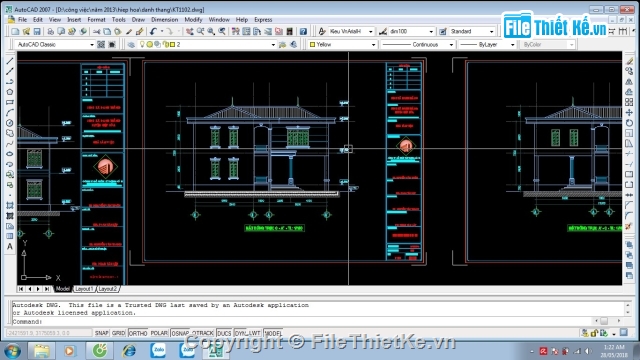
Task: Select the Rotate tool in the Modify toolbar
Action: tap(629, 123)
